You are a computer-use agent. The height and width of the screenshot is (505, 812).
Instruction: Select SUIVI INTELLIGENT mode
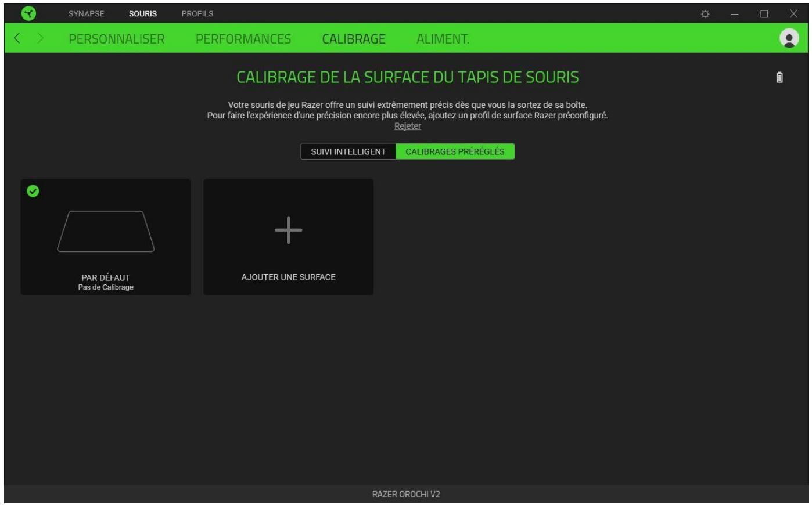point(348,151)
